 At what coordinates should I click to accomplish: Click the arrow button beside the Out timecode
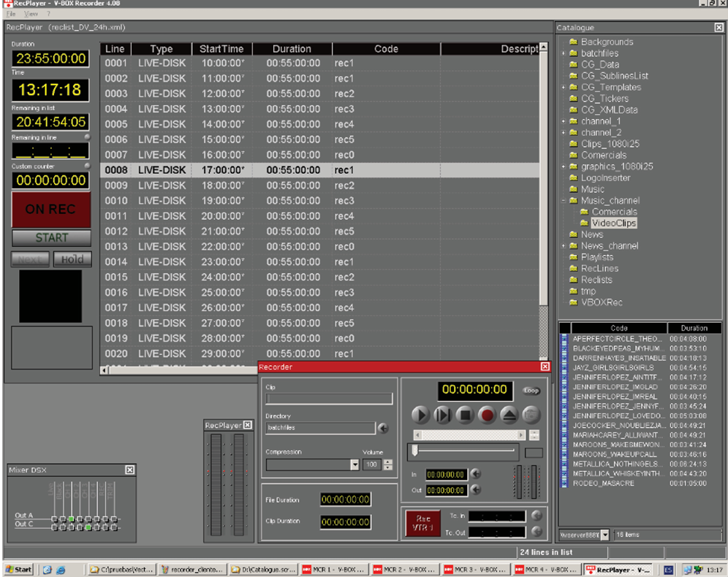(x=475, y=490)
